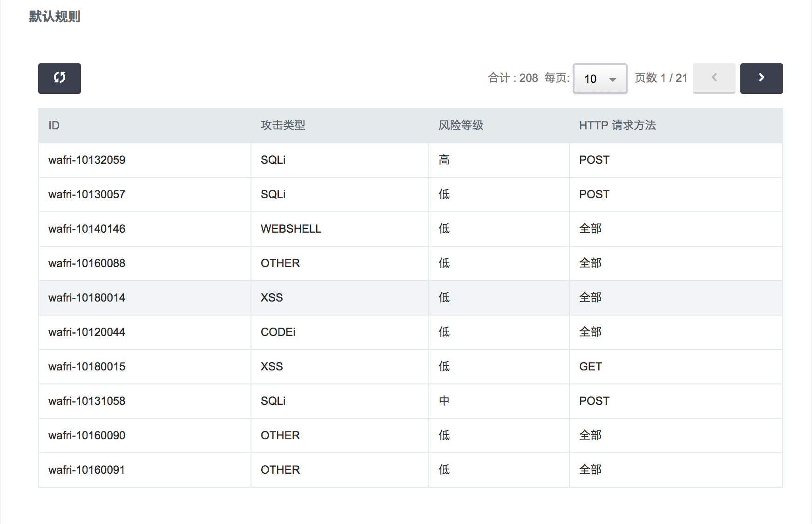
Task: Click the 默认规则 page heading
Action: [x=54, y=17]
